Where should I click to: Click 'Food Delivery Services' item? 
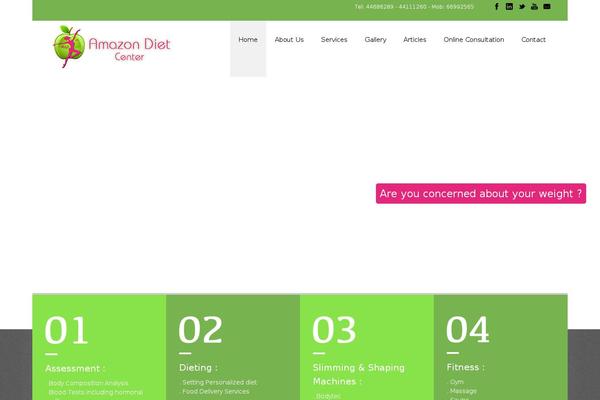[216, 392]
